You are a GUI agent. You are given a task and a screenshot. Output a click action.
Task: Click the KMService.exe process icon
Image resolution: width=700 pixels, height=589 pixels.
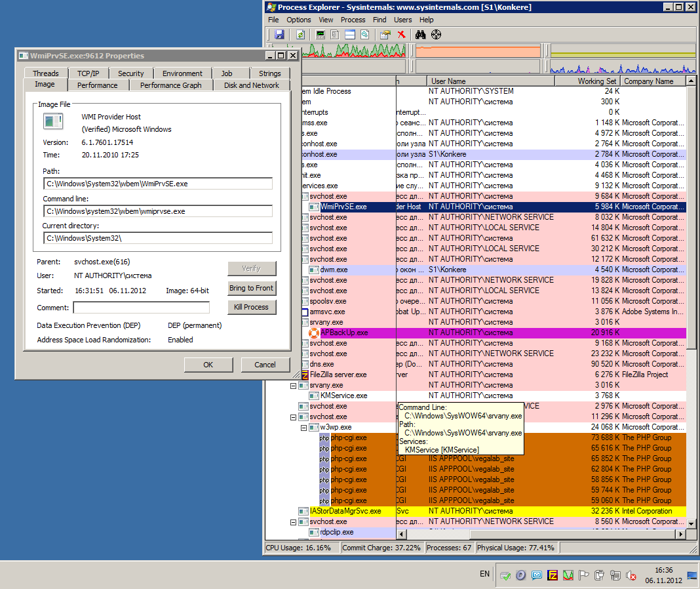pyautogui.click(x=315, y=396)
